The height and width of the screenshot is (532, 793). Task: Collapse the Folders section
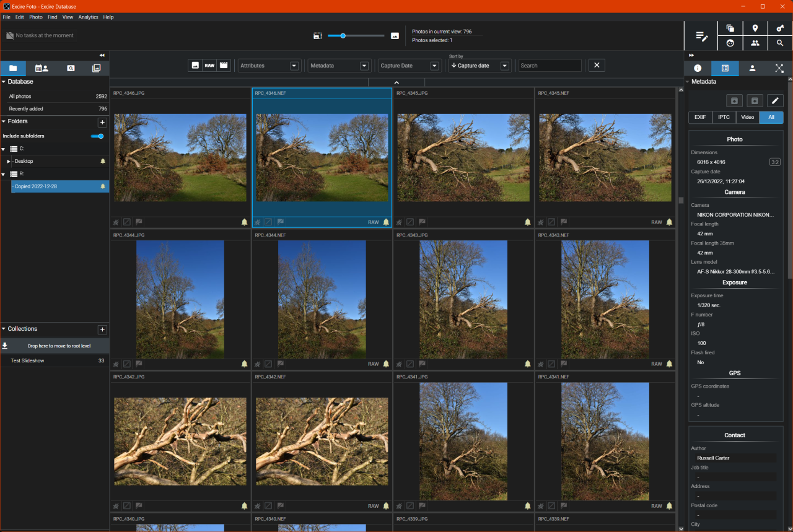[x=3, y=121]
